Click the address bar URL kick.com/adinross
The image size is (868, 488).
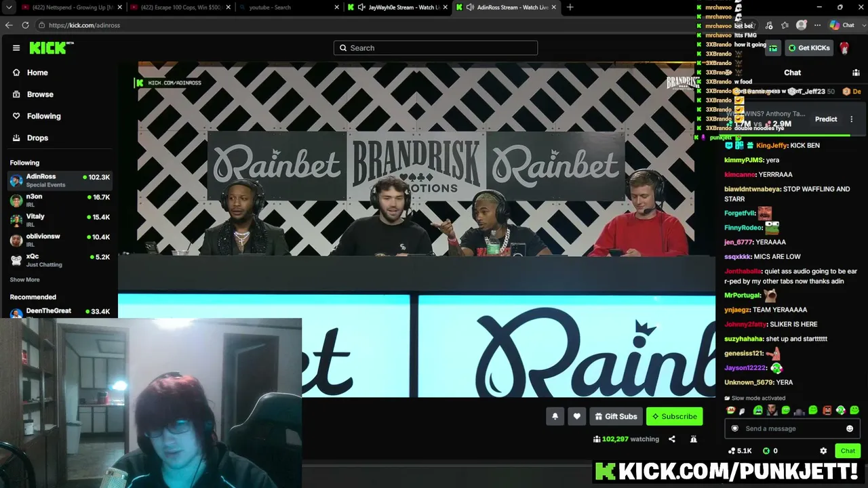(x=84, y=25)
